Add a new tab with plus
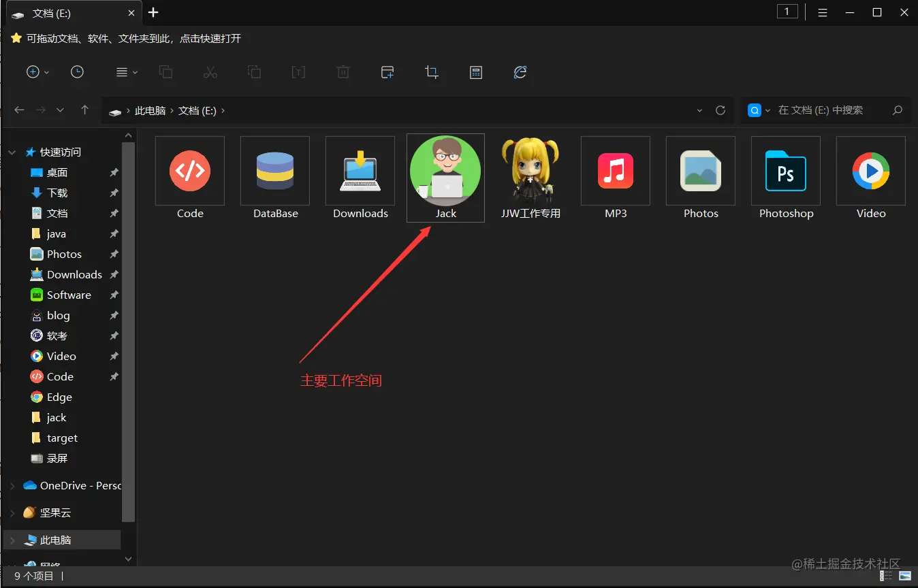The width and height of the screenshot is (918, 588). point(153,12)
